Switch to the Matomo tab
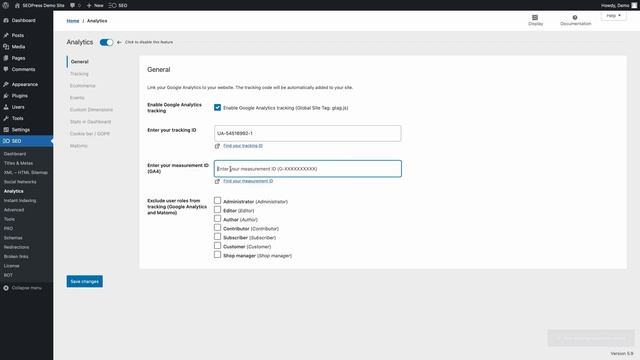The image size is (640, 360). click(78, 146)
